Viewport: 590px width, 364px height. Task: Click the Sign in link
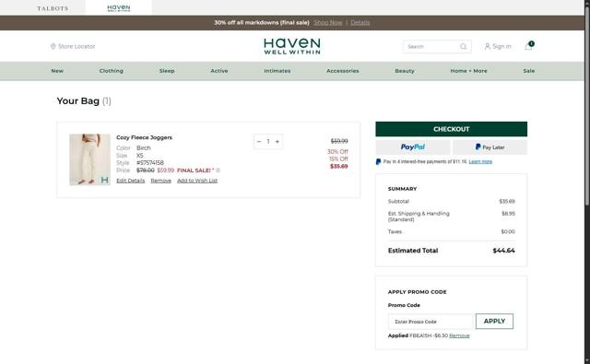coord(501,46)
